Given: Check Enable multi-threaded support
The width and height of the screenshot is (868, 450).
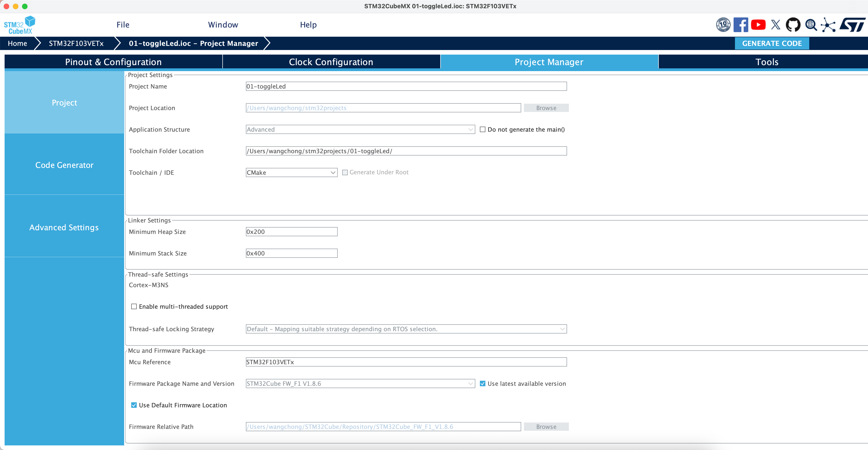Looking at the screenshot, I should pyautogui.click(x=134, y=306).
